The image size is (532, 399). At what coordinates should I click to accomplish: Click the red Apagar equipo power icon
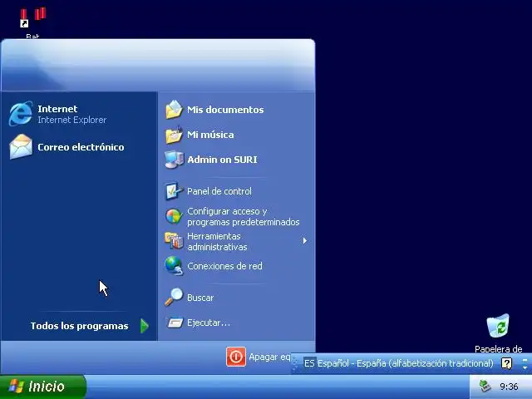236,357
